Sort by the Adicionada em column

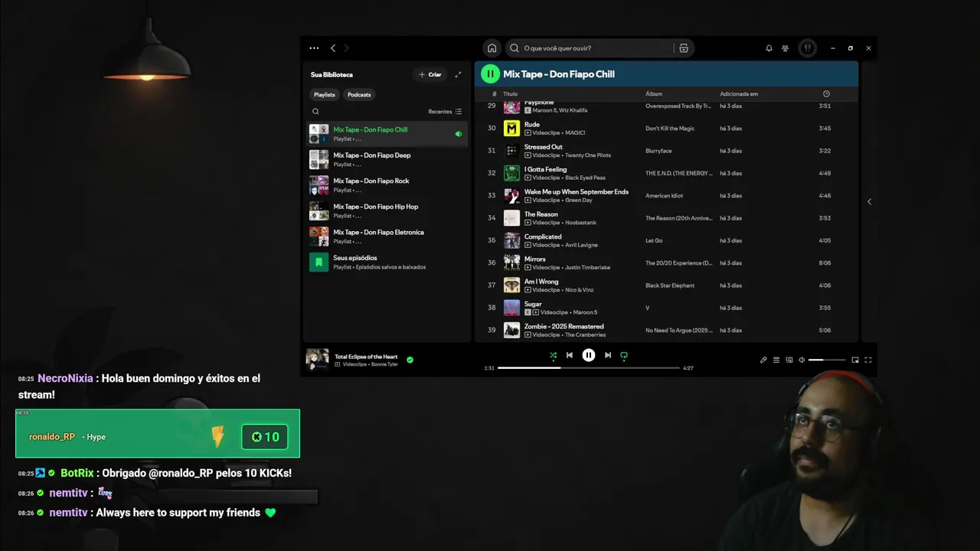[739, 94]
